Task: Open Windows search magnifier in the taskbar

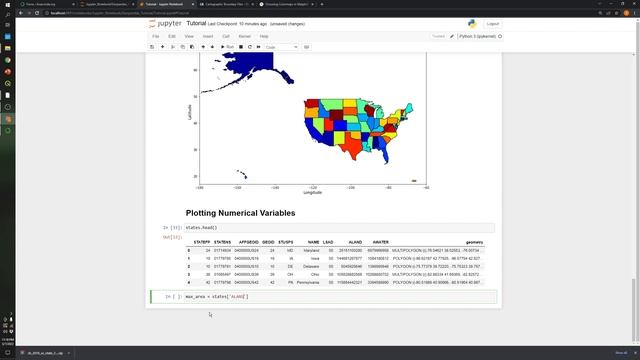Action: coord(7,15)
